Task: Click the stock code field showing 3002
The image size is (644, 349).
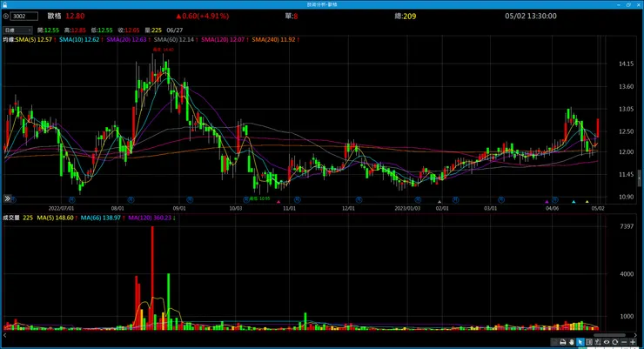Action: click(23, 16)
